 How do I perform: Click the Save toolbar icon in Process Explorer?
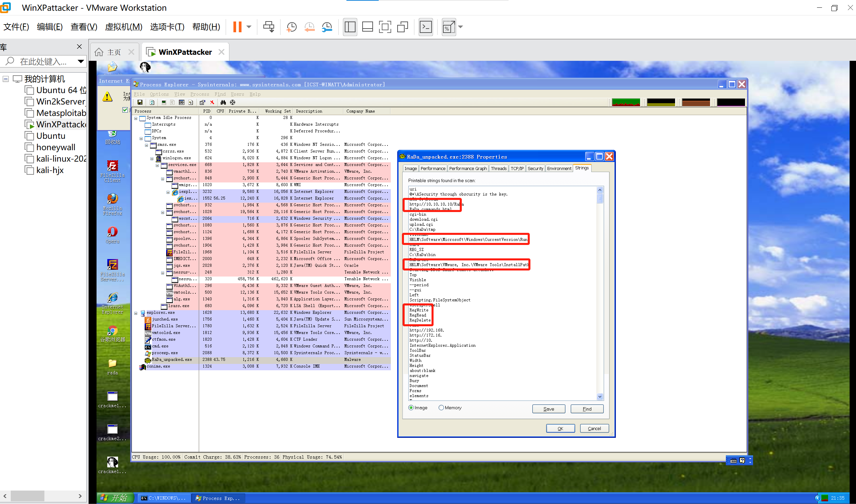(x=140, y=102)
